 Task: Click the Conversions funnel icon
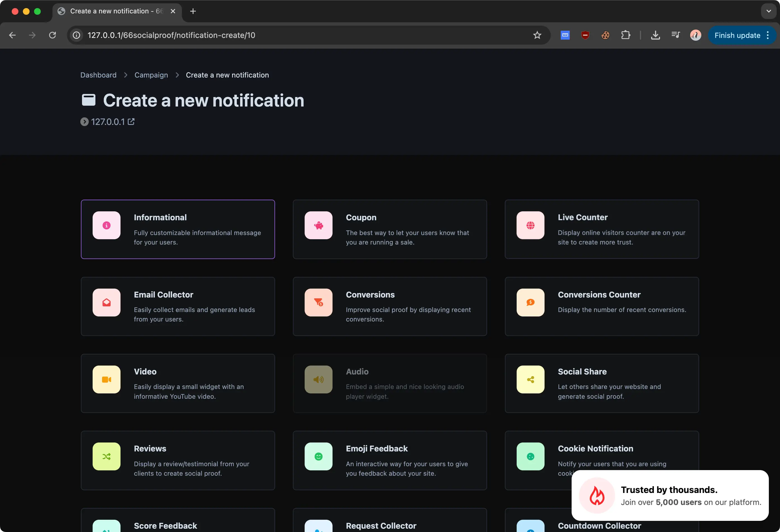[x=318, y=303]
